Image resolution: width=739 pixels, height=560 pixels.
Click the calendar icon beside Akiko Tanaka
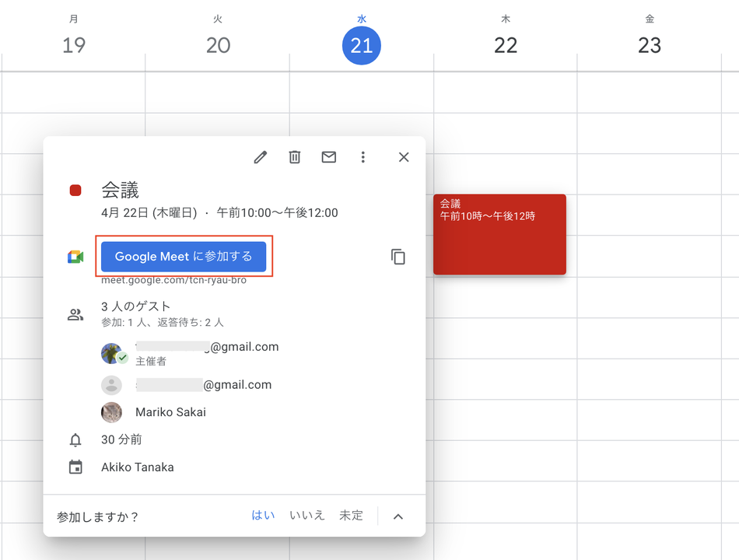(x=75, y=467)
